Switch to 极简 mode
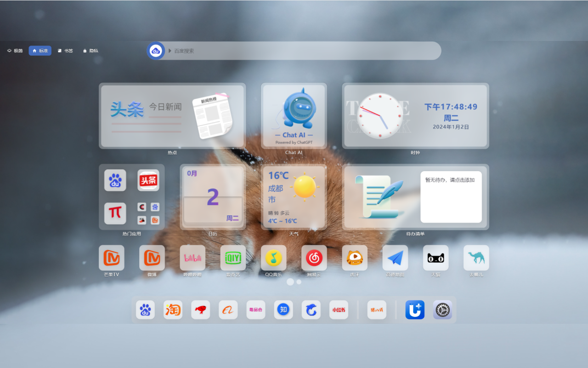Viewport: 588px width, 368px height. point(14,51)
